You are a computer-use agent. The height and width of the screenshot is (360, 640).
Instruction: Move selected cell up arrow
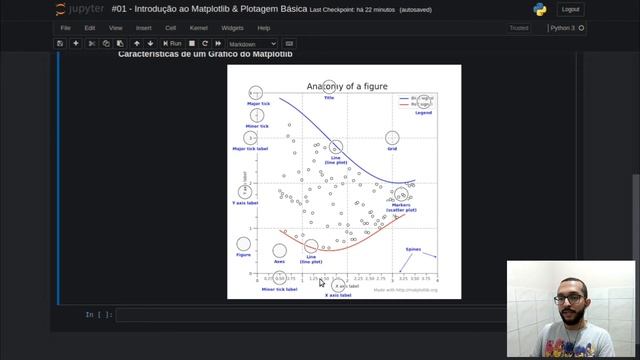pyautogui.click(x=137, y=44)
